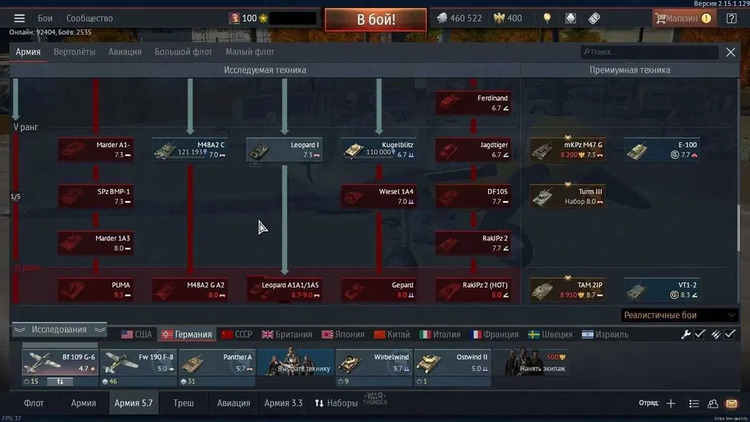Click the lightbulb hints icon
This screenshot has width=750, height=422.
547,18
